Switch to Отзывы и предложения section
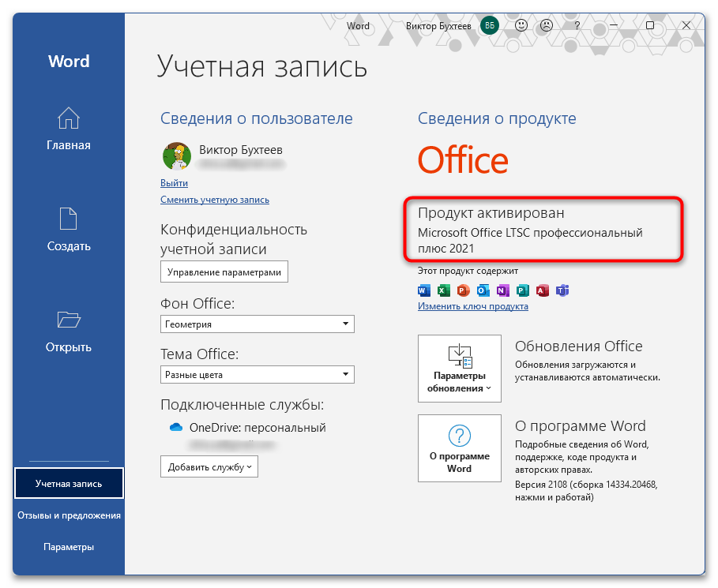The height and width of the screenshot is (588, 718). [x=68, y=515]
